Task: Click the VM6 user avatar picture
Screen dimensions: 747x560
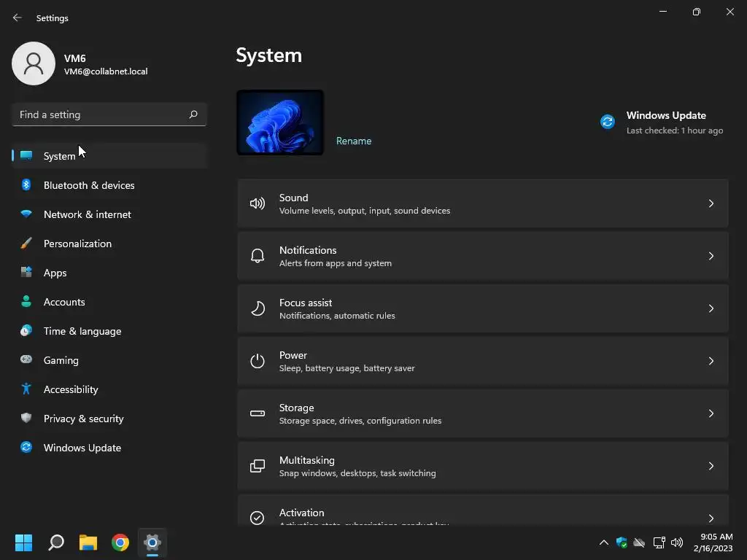Action: (34, 63)
